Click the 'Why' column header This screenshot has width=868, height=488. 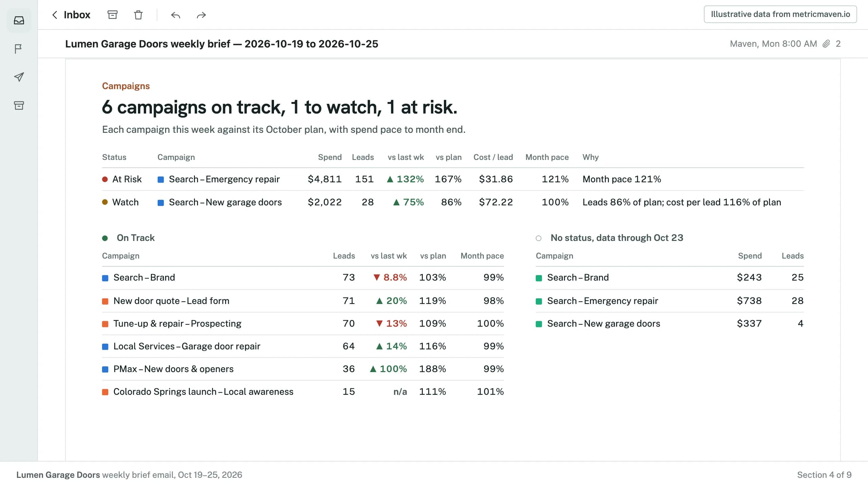tap(591, 157)
